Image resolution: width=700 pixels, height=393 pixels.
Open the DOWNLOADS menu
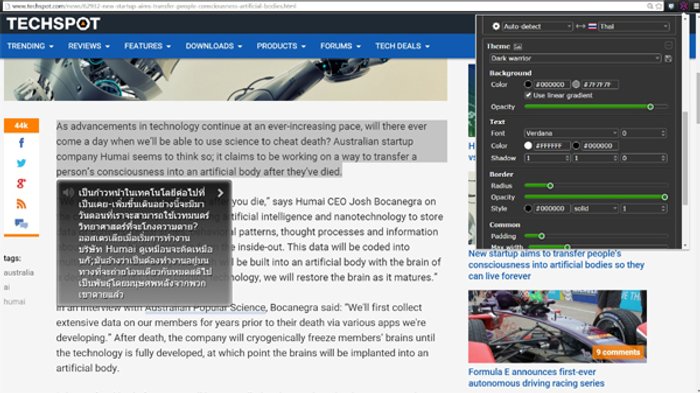(x=214, y=46)
